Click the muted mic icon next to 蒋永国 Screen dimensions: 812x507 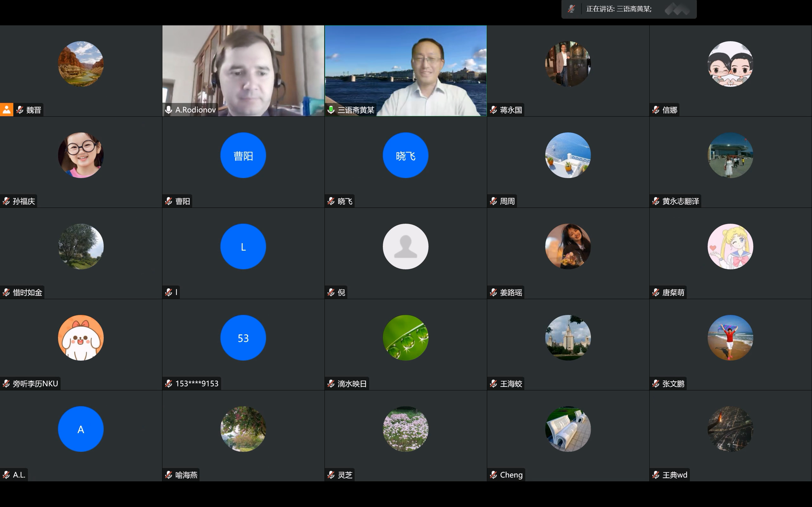click(x=493, y=110)
